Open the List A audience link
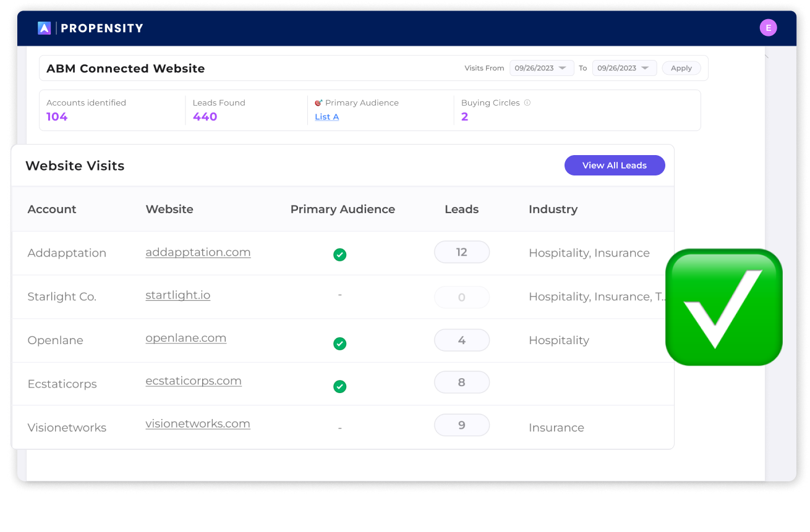 326,117
